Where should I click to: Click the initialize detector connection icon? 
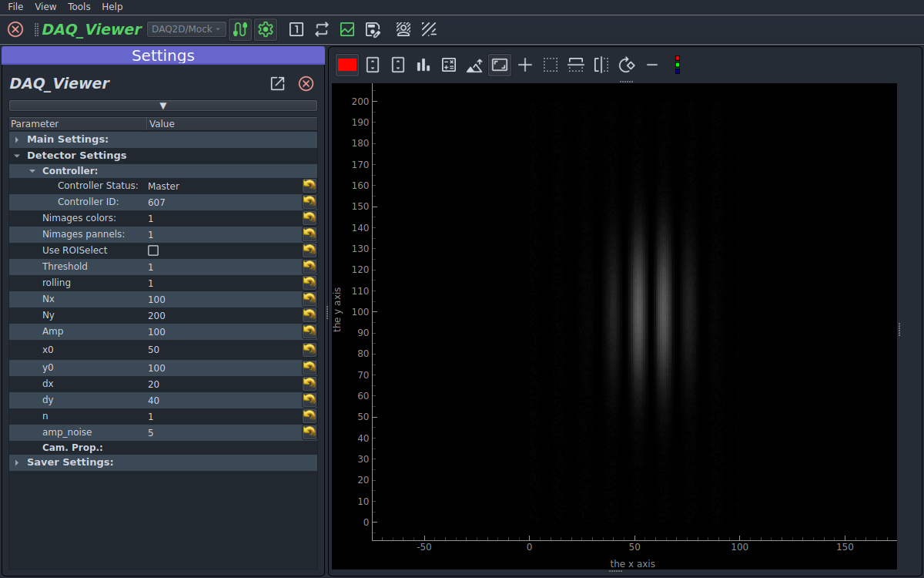[240, 29]
